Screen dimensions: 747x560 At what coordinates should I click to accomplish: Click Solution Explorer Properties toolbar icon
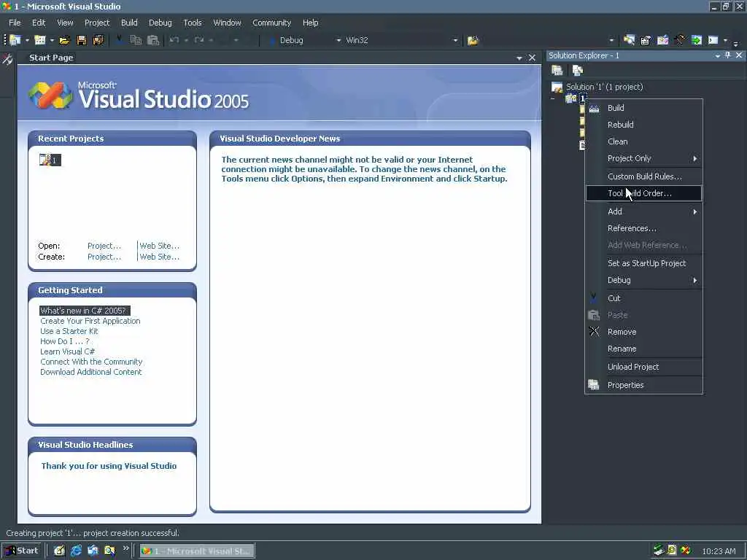pyautogui.click(x=557, y=71)
